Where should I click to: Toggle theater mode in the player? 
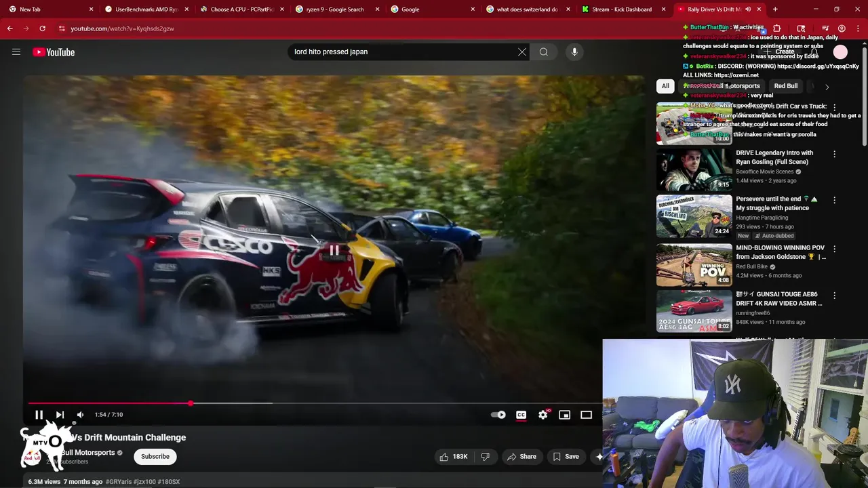(586, 415)
